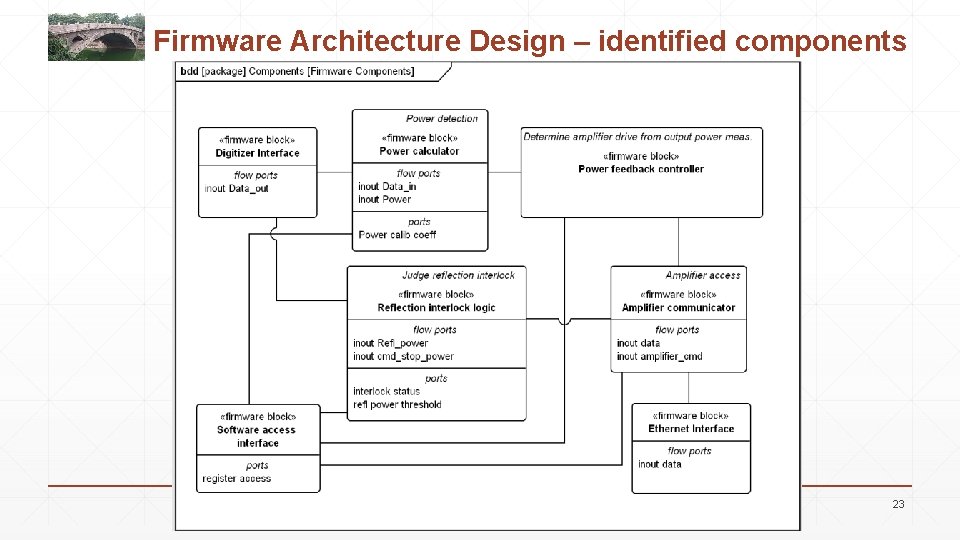
Task: Click 'inout amplifier_cmd' flow port
Action: [659, 356]
